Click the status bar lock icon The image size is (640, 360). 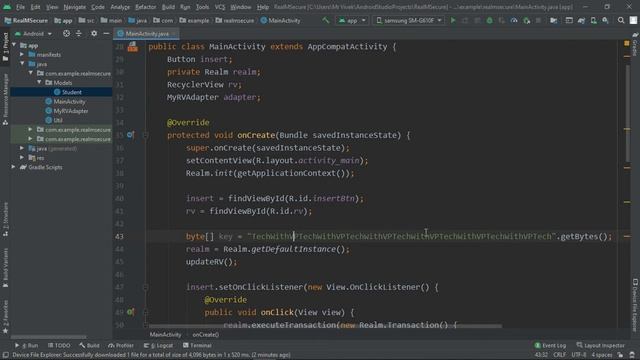tap(620, 355)
